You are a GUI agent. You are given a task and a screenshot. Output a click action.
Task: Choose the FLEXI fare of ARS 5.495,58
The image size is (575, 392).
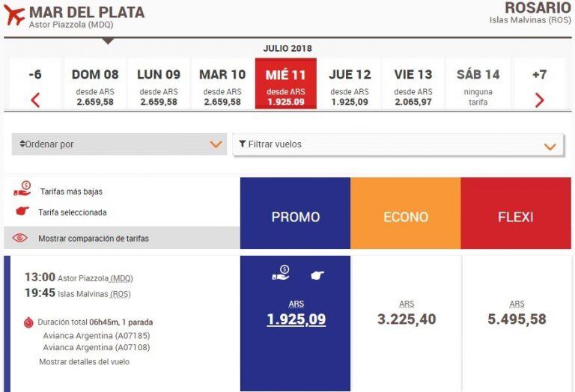click(517, 319)
